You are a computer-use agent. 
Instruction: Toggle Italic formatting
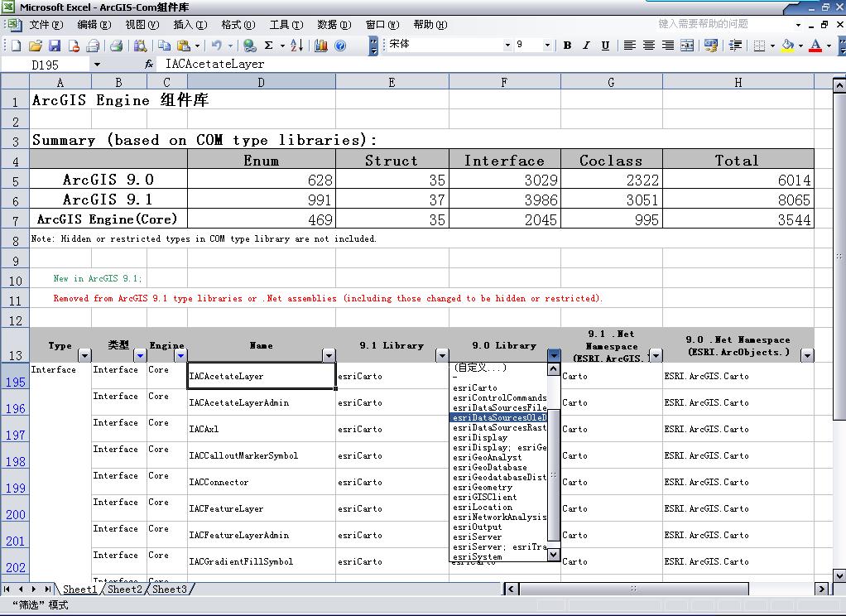coord(586,46)
